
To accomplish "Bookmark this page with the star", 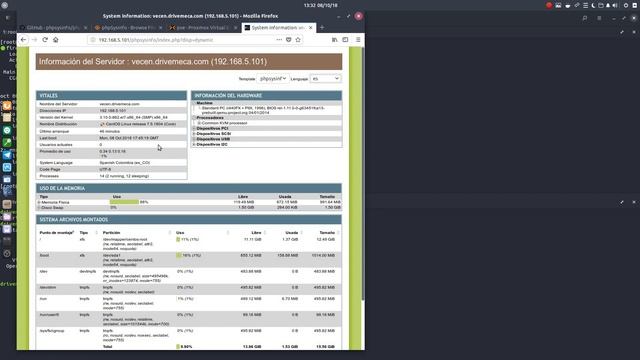I will 298,40.
